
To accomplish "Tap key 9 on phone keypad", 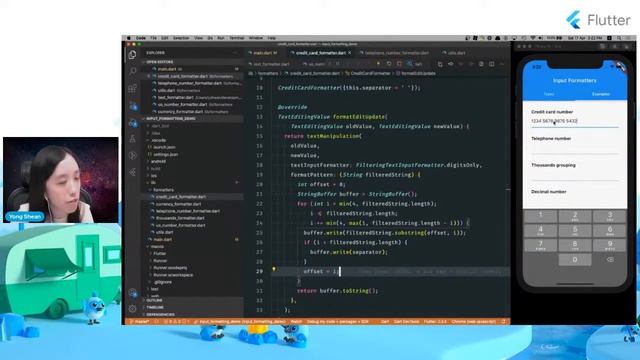I will pos(610,245).
